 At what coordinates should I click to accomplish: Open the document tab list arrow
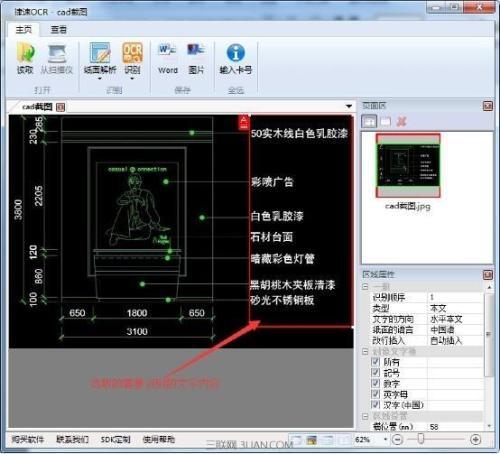click(349, 106)
